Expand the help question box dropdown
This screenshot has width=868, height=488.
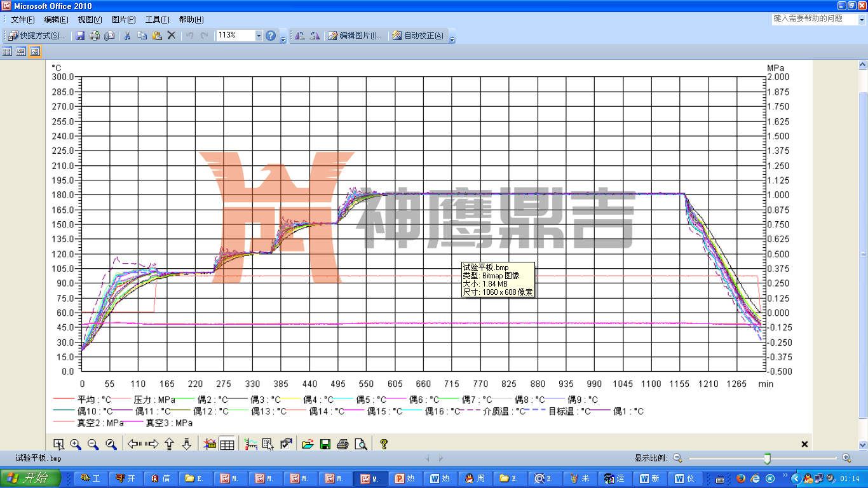click(862, 20)
